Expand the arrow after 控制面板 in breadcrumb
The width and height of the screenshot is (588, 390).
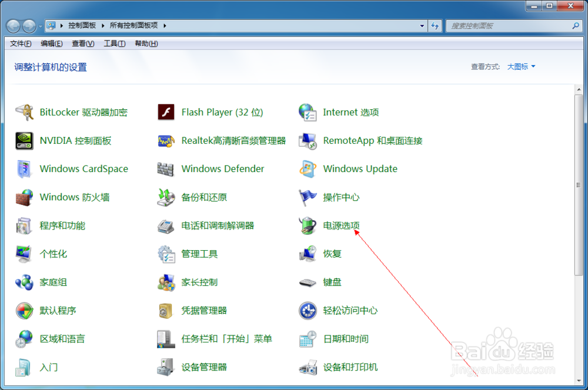[x=103, y=25]
